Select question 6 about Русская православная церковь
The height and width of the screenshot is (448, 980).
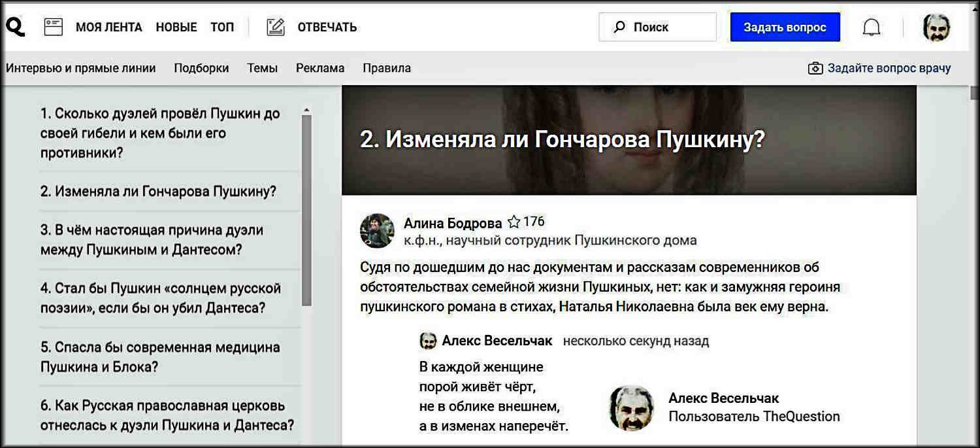click(167, 415)
